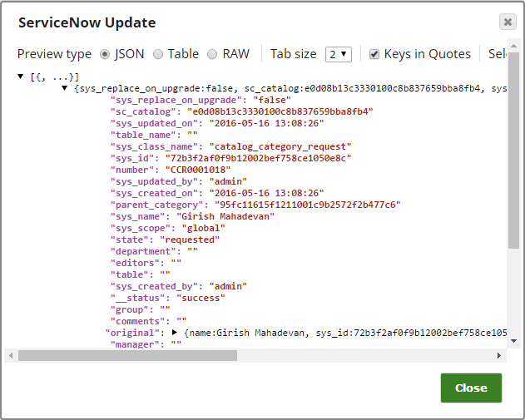Click horizontal scrollbar right arrow
The height and width of the screenshot is (420, 525).
point(499,355)
